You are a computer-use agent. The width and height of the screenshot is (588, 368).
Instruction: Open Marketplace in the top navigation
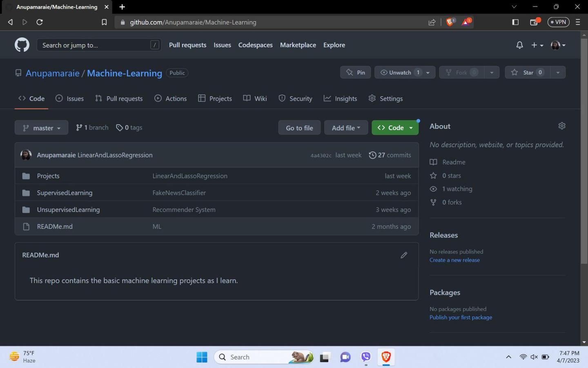point(298,45)
